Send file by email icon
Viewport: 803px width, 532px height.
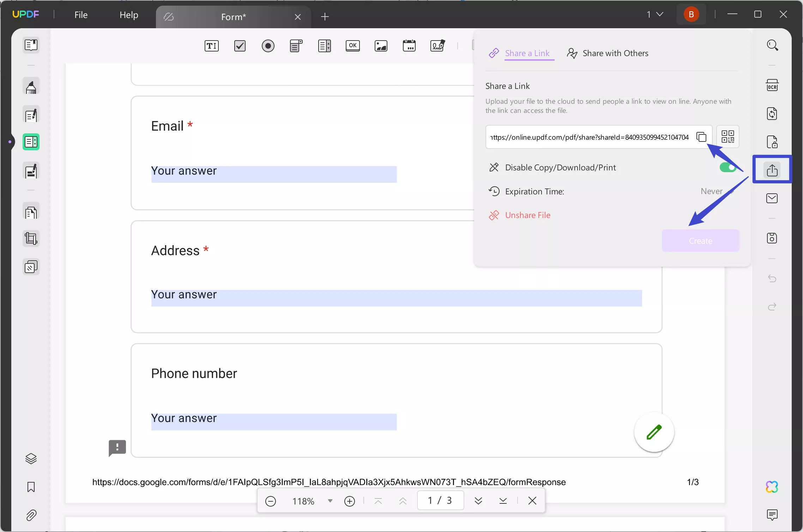[772, 198]
